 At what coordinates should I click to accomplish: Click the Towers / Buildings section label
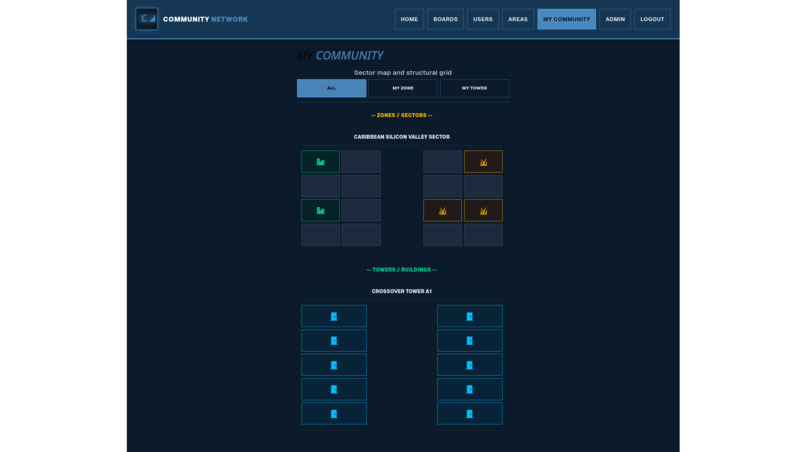tap(402, 269)
